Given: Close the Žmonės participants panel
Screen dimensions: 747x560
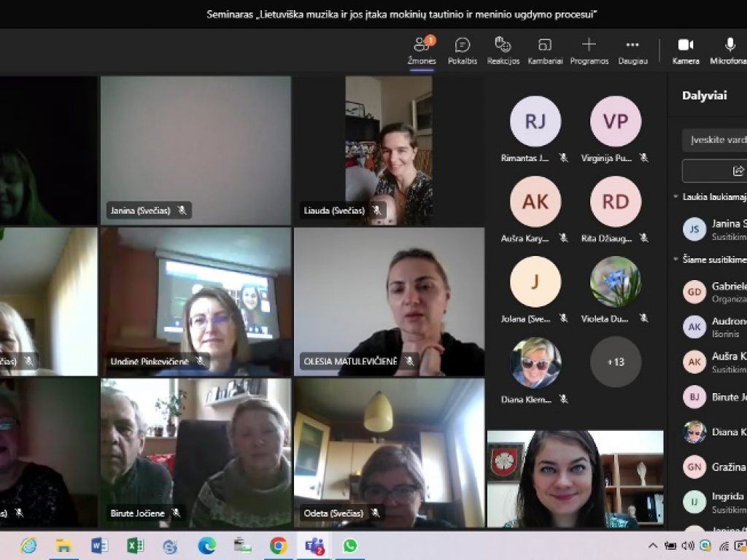Looking at the screenshot, I should (x=422, y=51).
